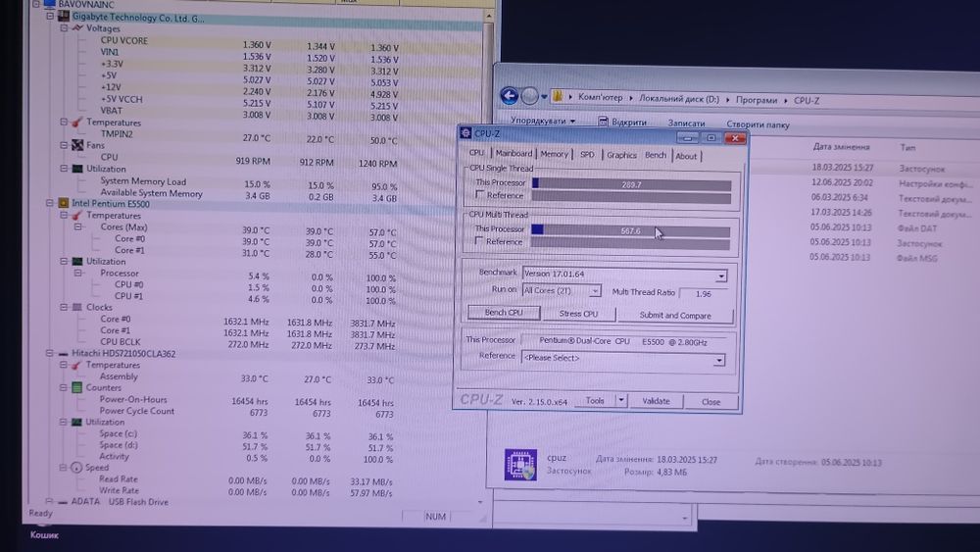Collapse the Intel Pentium E5500 node
The image size is (980, 552).
[49, 203]
